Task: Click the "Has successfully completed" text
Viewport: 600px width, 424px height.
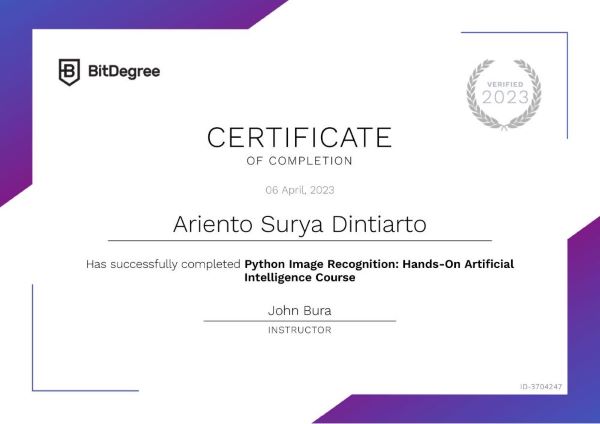Action: pos(164,265)
